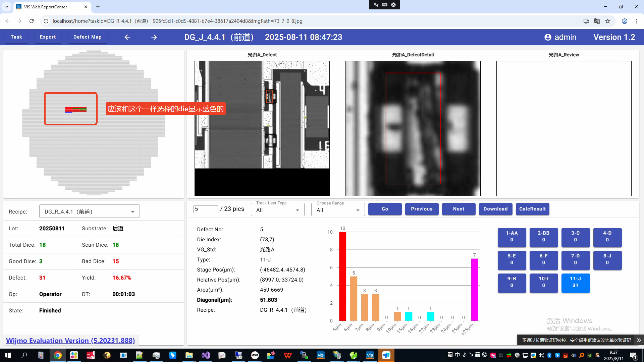Bookmark page using the star icon
644x362 pixels.
tap(608, 21)
